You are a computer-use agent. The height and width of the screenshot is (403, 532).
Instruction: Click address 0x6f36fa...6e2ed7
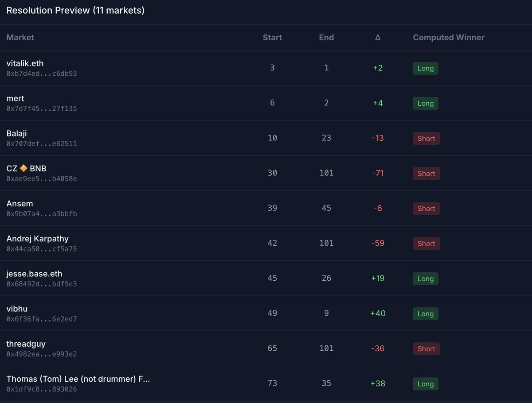(x=42, y=319)
